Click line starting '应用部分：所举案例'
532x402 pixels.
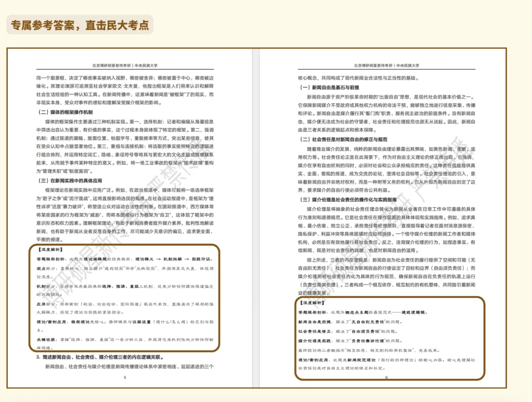(125, 304)
